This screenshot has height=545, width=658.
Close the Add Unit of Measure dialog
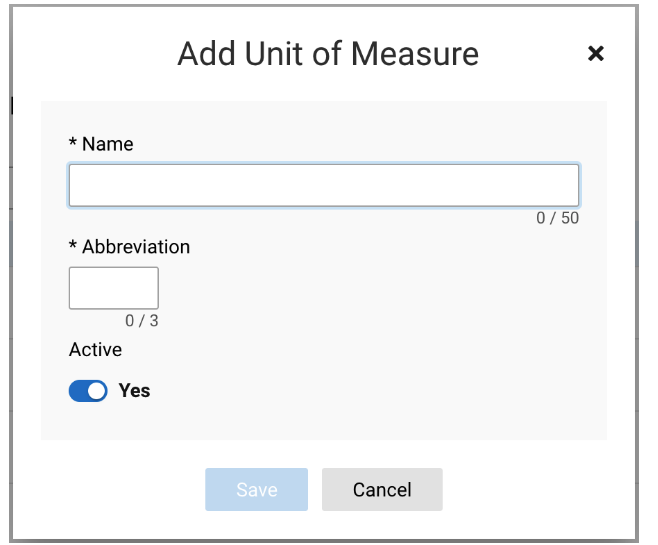[x=595, y=53]
